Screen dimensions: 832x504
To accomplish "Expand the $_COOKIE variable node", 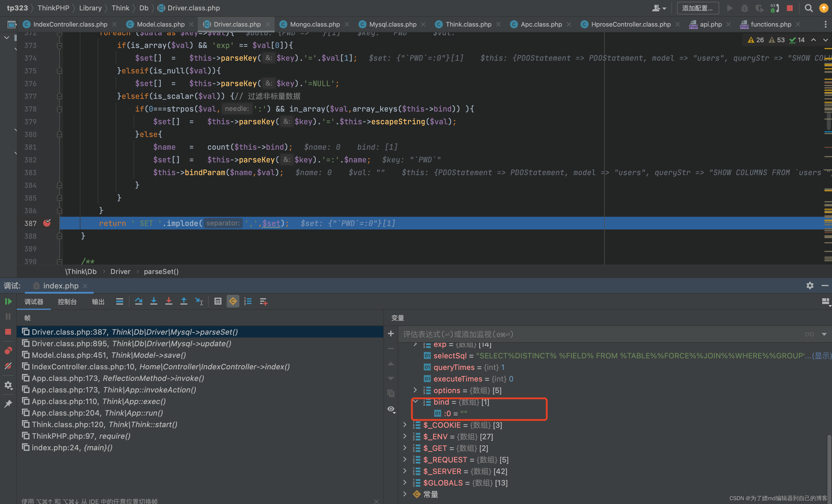I will (405, 425).
